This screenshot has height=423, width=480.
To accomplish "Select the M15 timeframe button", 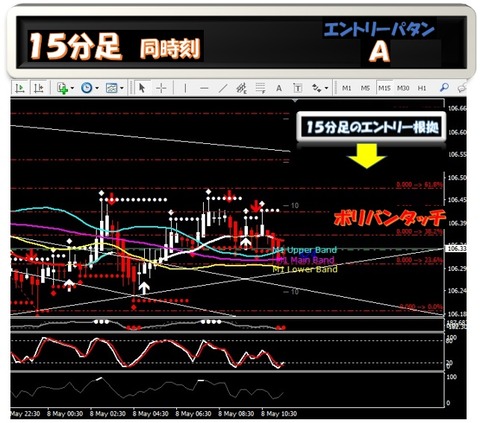I will click(384, 88).
